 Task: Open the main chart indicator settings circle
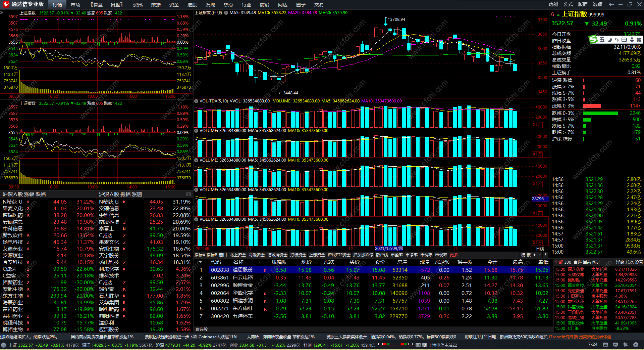[x=226, y=13]
